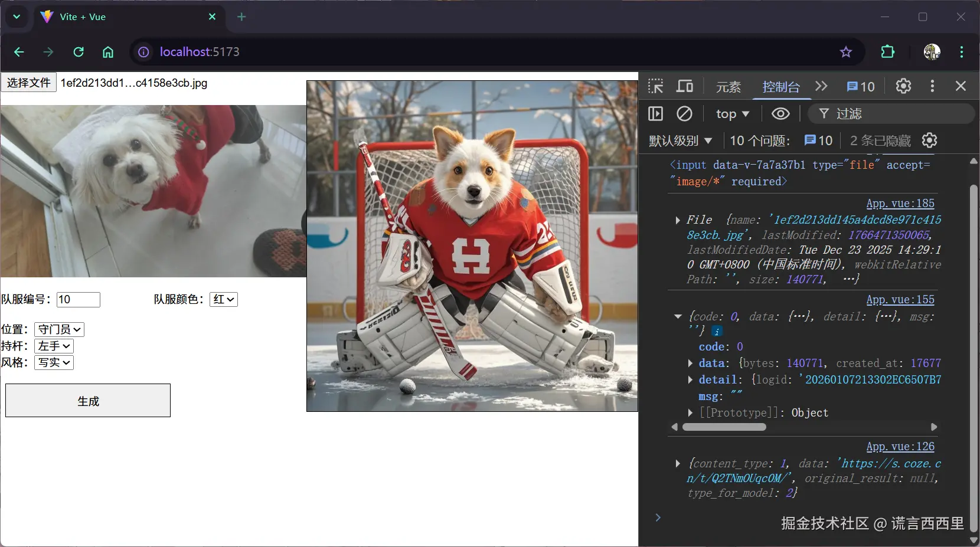Go to the browser home page
Viewport: 980px width, 547px height.
pos(108,52)
